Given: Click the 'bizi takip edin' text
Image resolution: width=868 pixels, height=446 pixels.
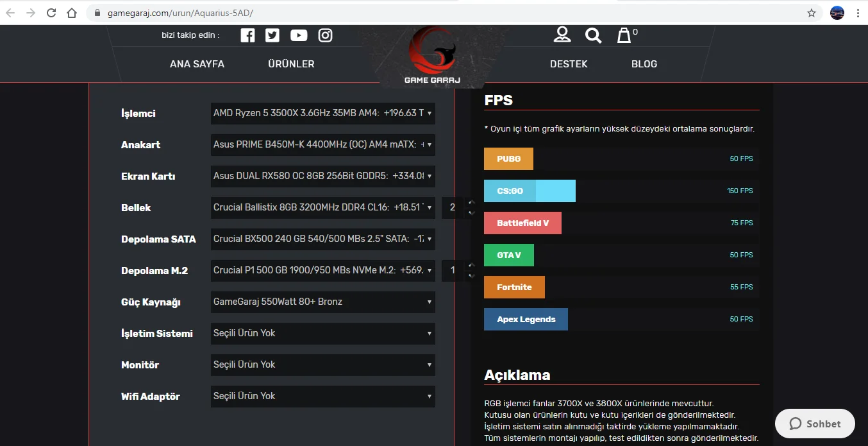Looking at the screenshot, I should click(x=190, y=35).
